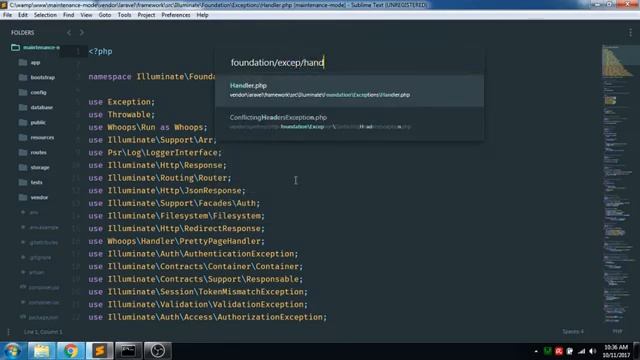Viewport: 640px width, 360px height.
Task: Select the ConflictingHeadersException.php result
Action: click(x=349, y=122)
